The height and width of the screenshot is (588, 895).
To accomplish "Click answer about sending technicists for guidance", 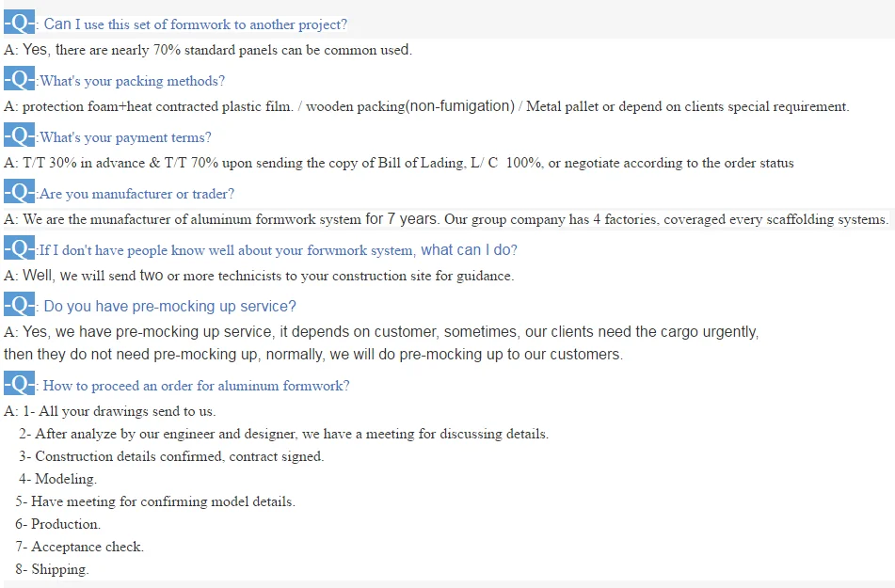I will click(x=259, y=277).
